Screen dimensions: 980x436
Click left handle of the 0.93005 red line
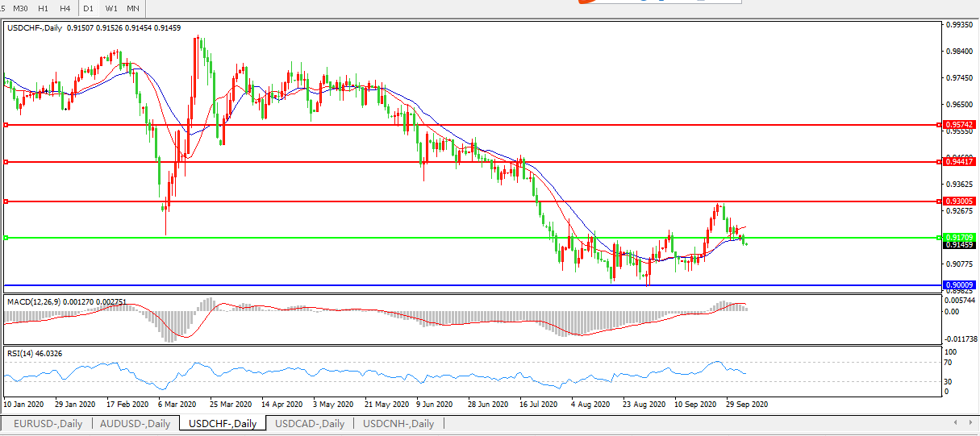click(6, 201)
